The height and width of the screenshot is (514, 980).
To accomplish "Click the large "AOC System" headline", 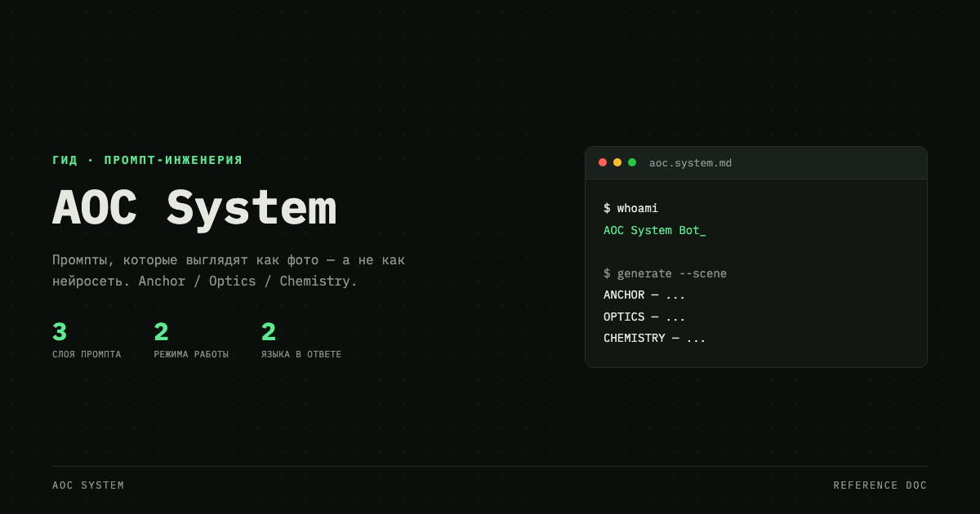I will point(194,208).
